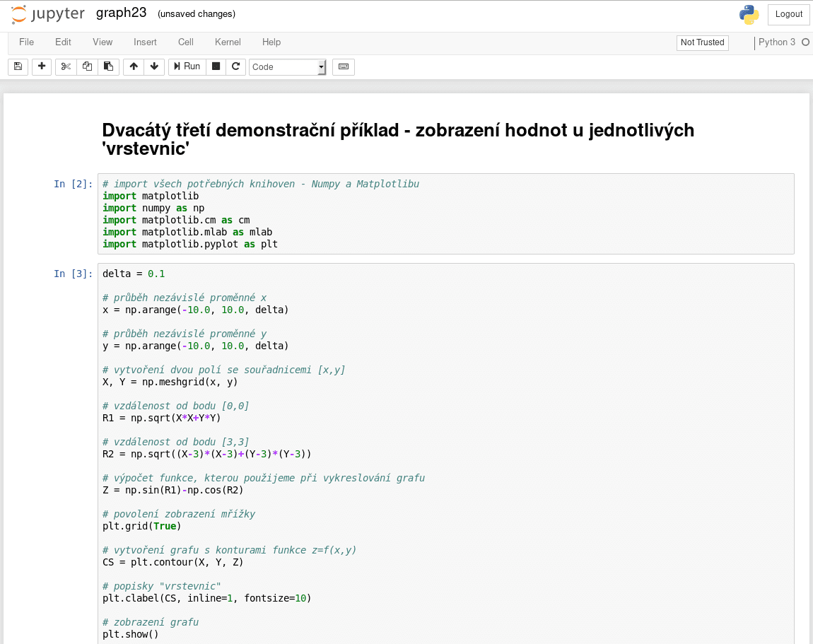
Task: Click the R2 = np.sqrt line
Action: click(x=207, y=455)
